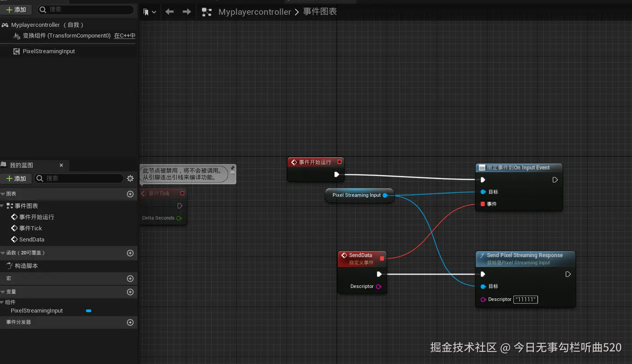Click the disabled 事件Tick node title
The height and width of the screenshot is (364, 632).
[159, 194]
